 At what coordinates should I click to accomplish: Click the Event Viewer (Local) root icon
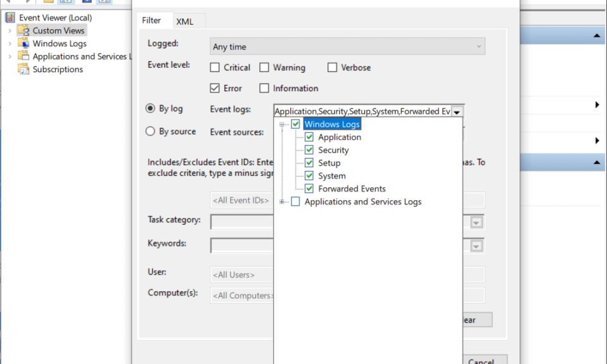point(10,18)
